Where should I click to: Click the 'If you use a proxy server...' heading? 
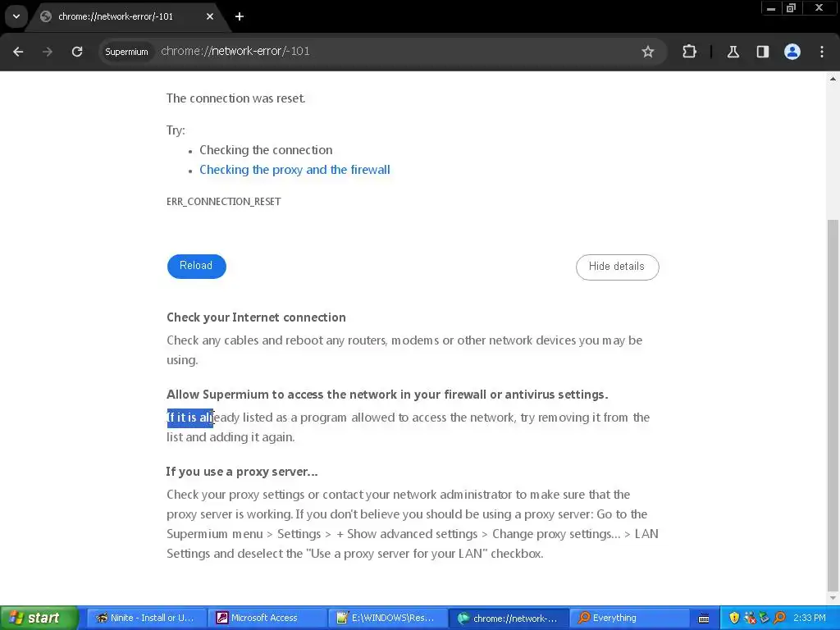point(242,472)
